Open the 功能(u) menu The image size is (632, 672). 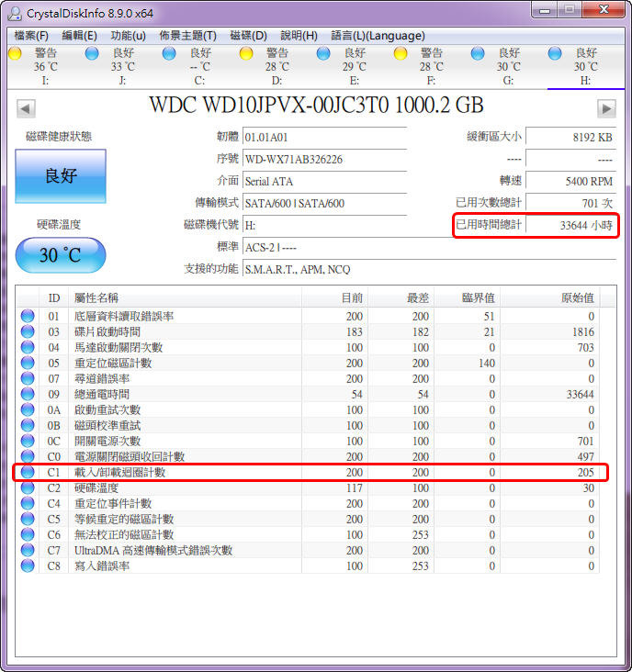coord(129,36)
